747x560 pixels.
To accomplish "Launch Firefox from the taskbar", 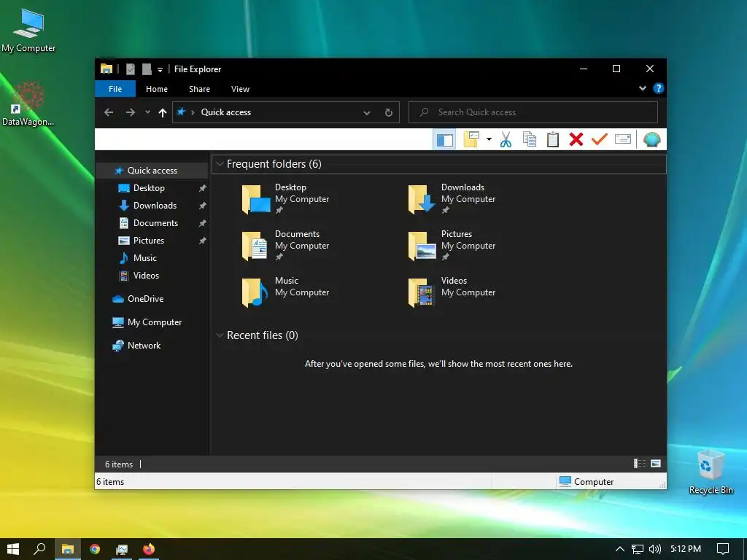I will pyautogui.click(x=149, y=549).
